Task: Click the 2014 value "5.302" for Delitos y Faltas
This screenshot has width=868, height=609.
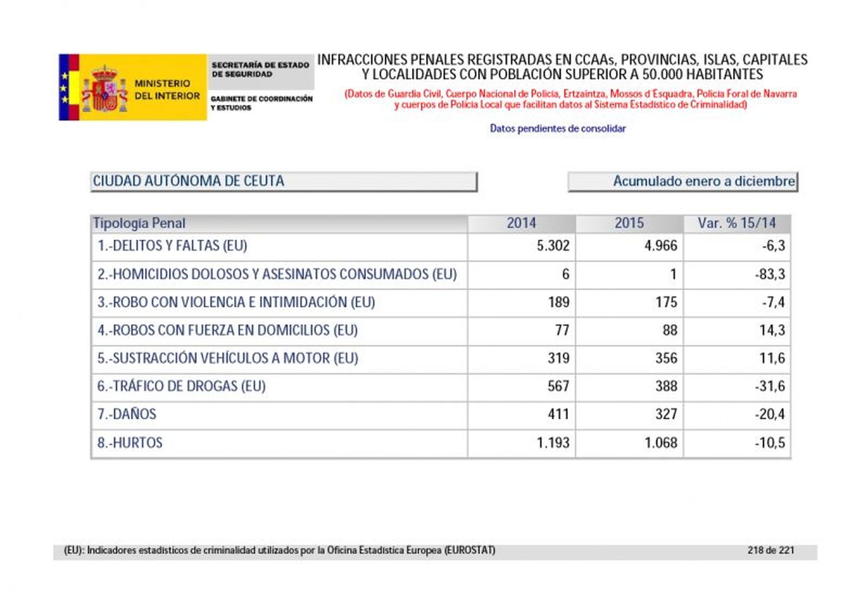Action: click(x=553, y=246)
